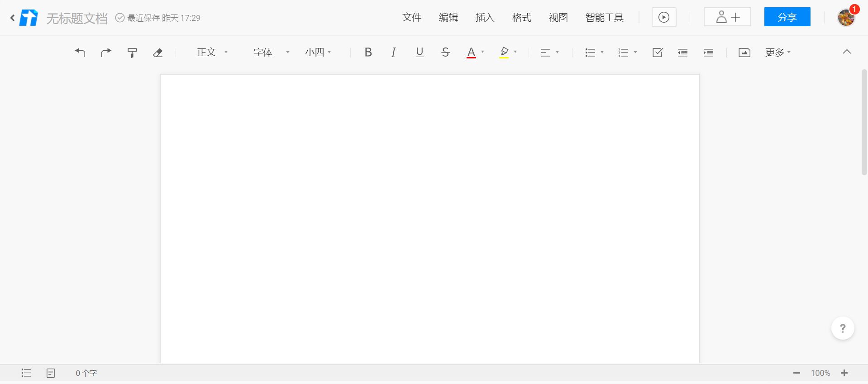Click inside the blank document page
The width and height of the screenshot is (868, 384).
tap(430, 219)
